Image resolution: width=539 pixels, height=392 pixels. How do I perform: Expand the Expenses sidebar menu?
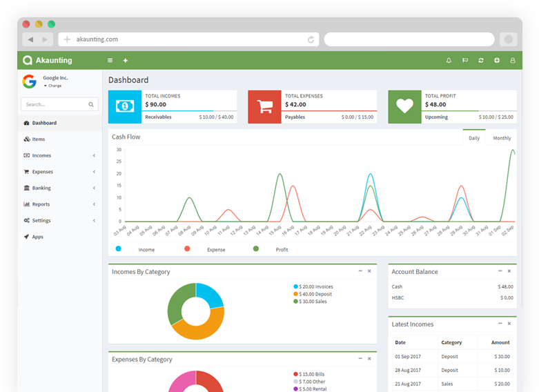[60, 172]
